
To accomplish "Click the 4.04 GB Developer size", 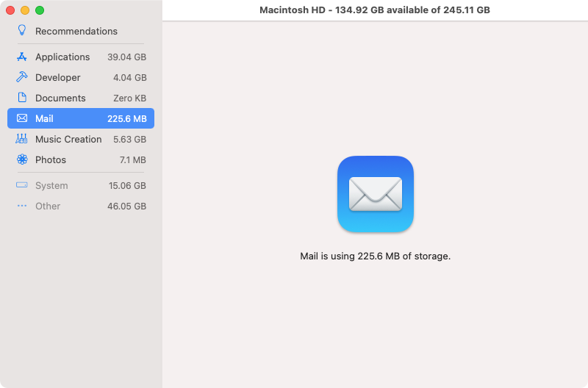I will [130, 78].
